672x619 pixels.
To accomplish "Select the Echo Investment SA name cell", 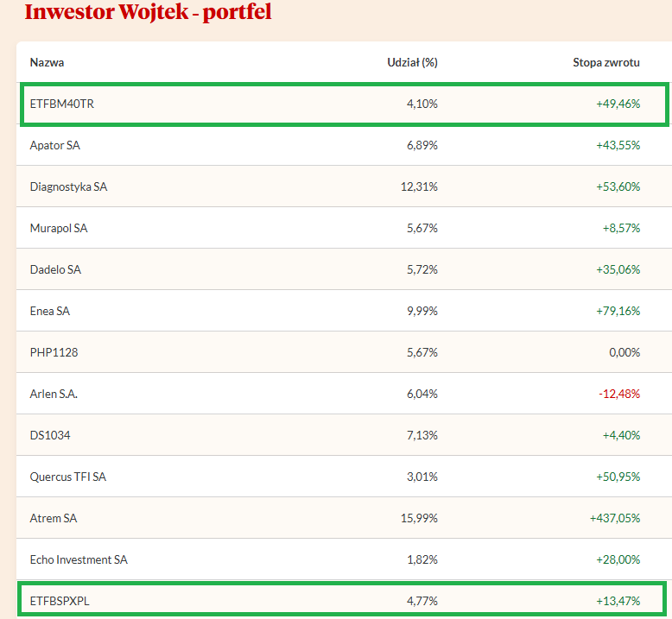I will click(x=79, y=560).
